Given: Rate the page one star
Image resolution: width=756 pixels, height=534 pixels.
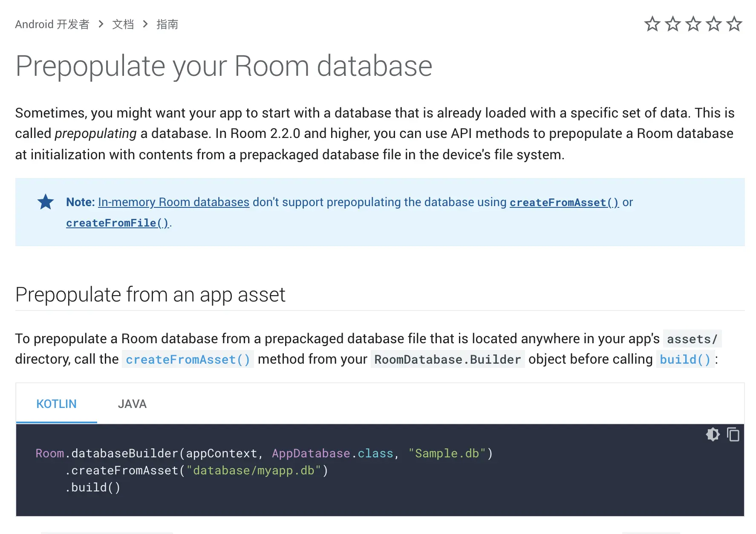Looking at the screenshot, I should [x=652, y=24].
